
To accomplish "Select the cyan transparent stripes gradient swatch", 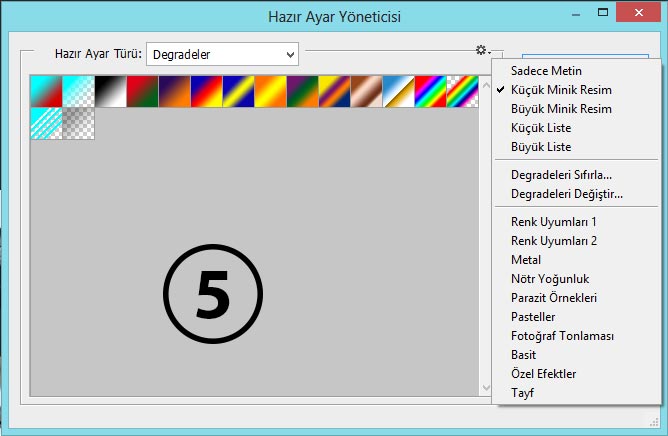I will [46, 123].
